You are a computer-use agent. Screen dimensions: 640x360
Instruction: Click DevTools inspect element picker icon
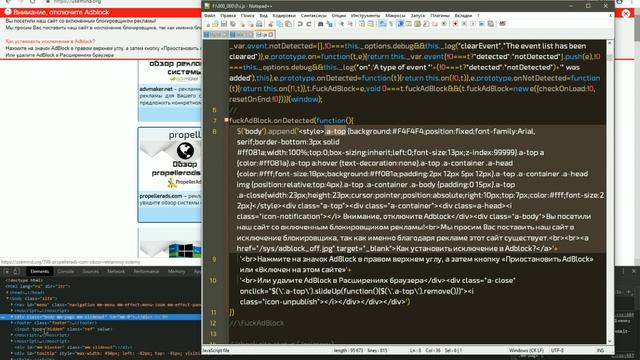(7, 271)
